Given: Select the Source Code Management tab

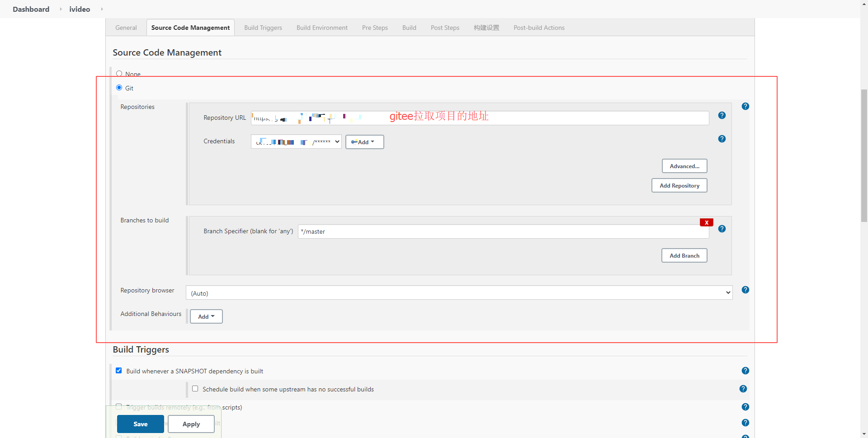Looking at the screenshot, I should point(190,28).
